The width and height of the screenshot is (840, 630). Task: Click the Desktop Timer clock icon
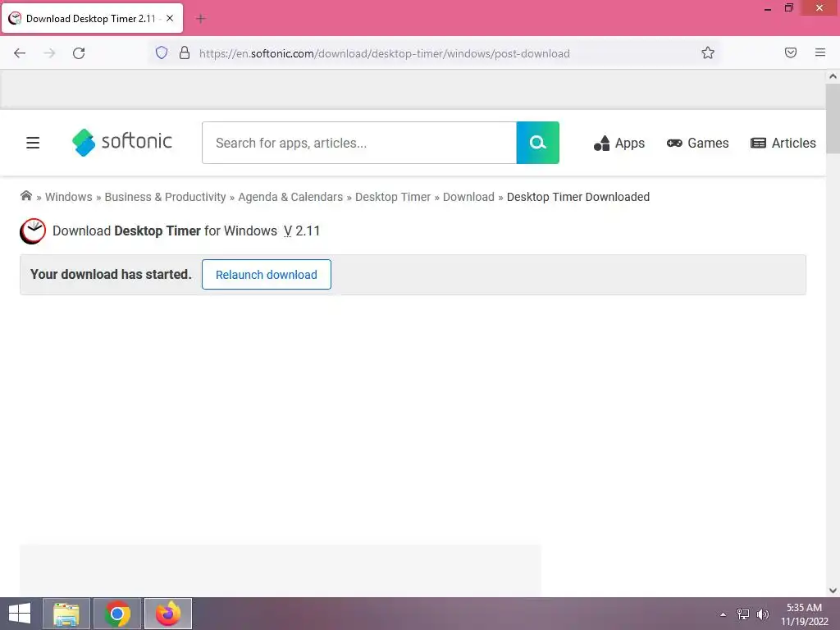[x=33, y=231]
